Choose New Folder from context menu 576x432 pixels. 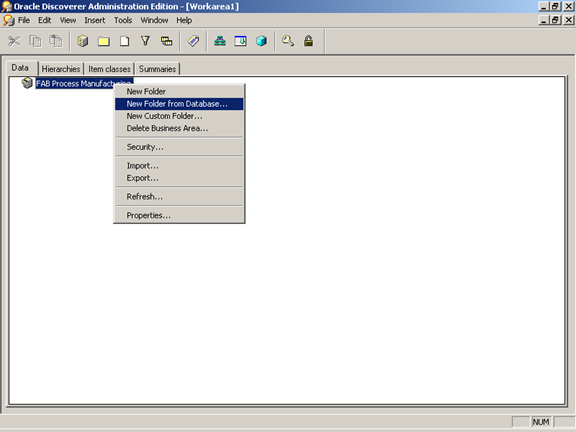tap(179, 91)
